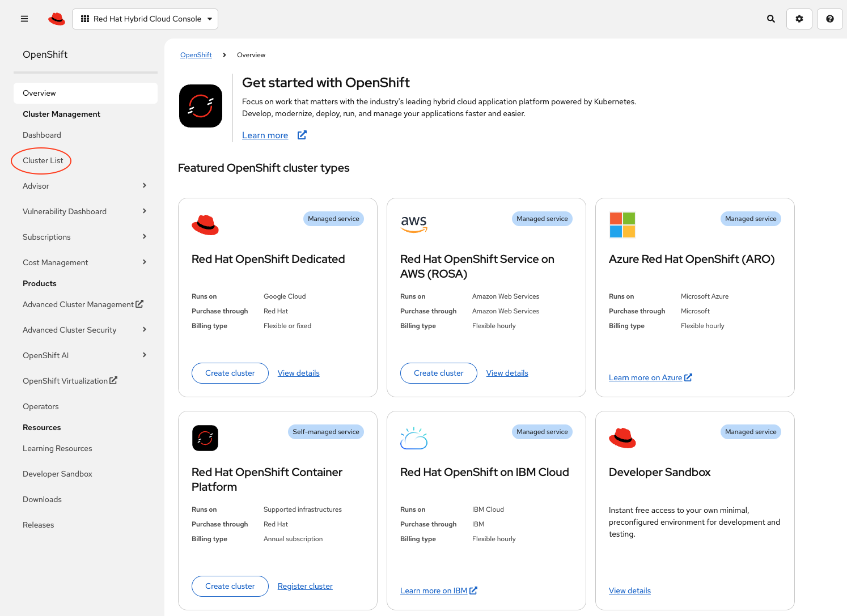
Task: Open the help question mark icon
Action: tap(830, 19)
